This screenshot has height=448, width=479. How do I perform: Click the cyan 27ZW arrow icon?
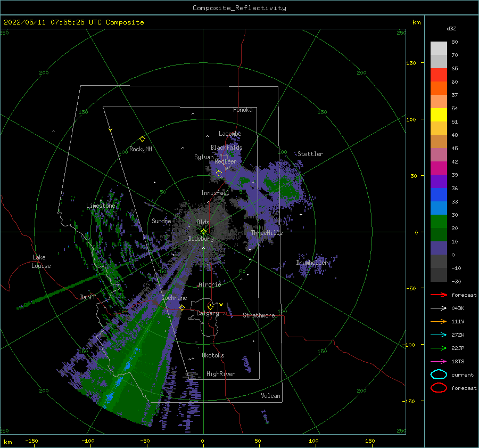(x=439, y=335)
